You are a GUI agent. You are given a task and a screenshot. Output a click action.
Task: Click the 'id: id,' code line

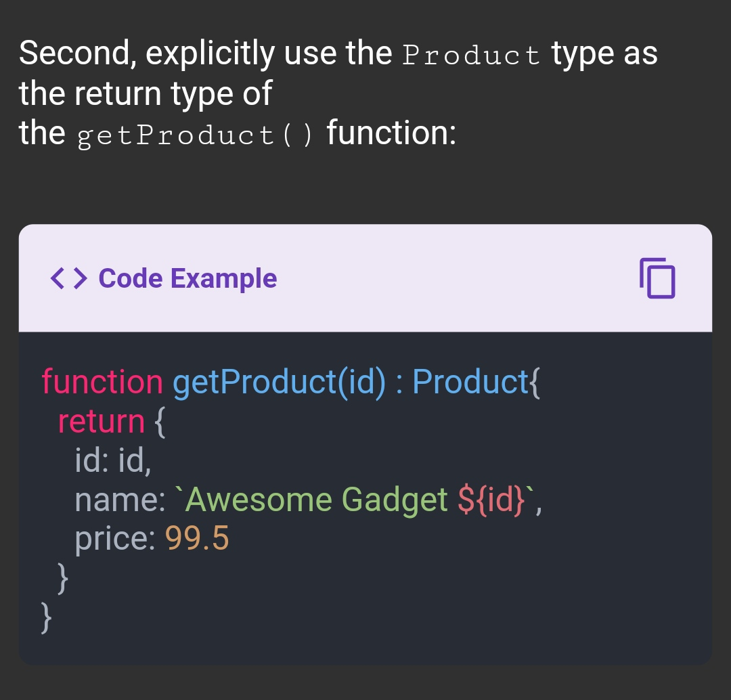click(x=113, y=461)
